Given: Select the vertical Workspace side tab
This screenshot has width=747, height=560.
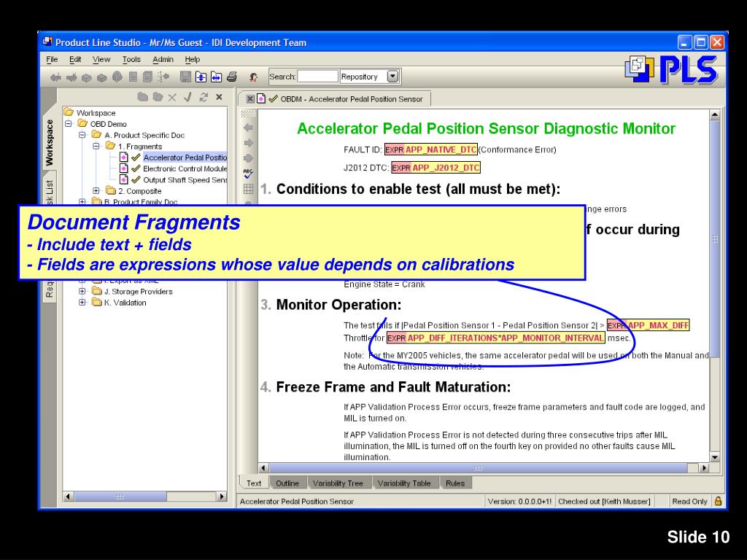Looking at the screenshot, I should tap(49, 143).
